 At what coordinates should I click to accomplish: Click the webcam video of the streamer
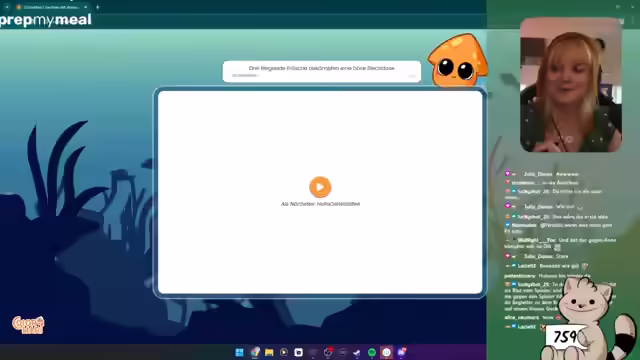(571, 85)
